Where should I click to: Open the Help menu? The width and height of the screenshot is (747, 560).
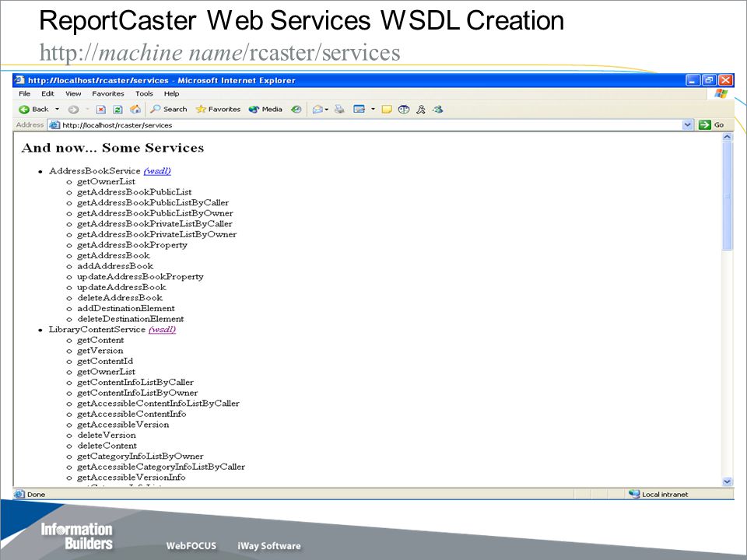tap(171, 94)
